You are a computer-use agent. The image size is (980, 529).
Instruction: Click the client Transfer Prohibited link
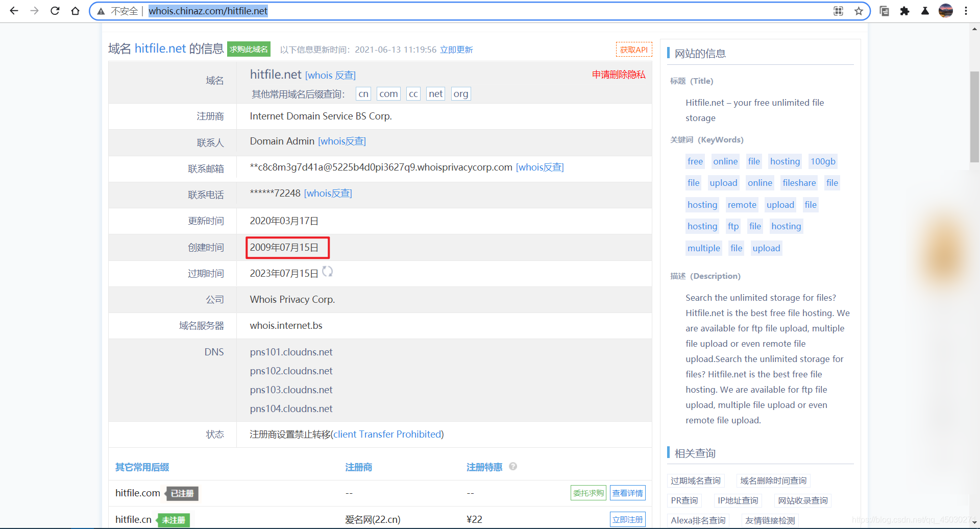click(387, 434)
